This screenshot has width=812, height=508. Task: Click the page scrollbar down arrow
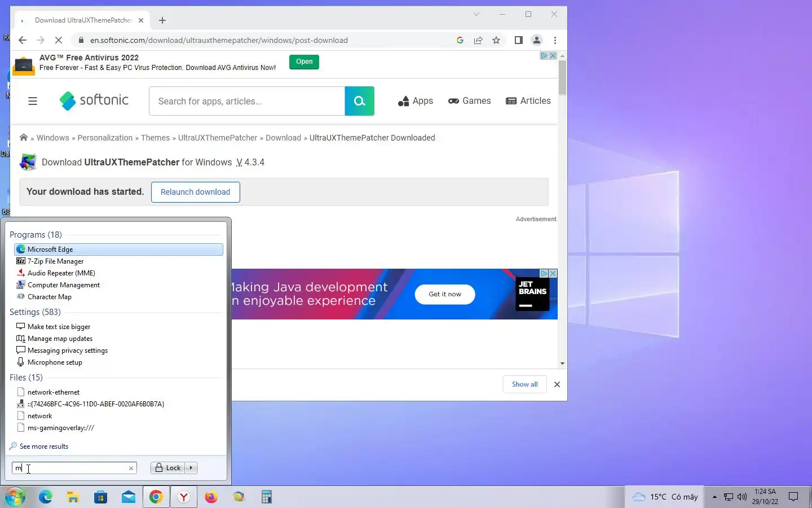click(x=562, y=364)
